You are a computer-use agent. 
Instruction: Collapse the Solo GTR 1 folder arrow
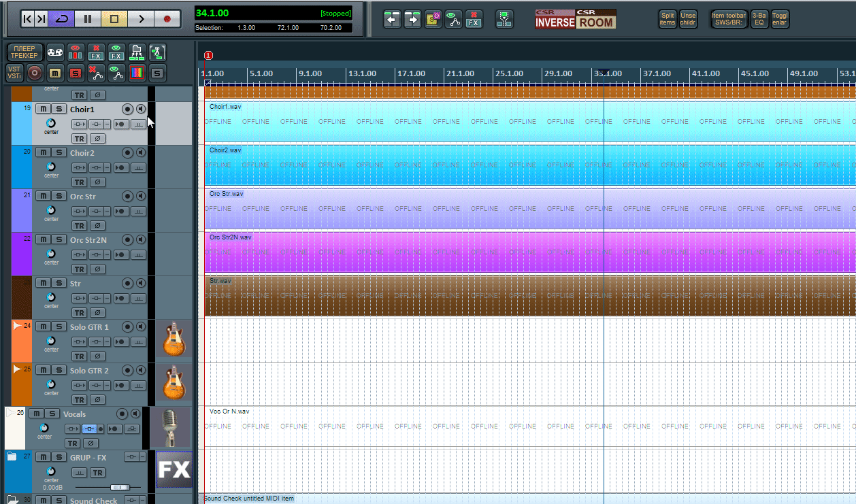click(x=17, y=326)
